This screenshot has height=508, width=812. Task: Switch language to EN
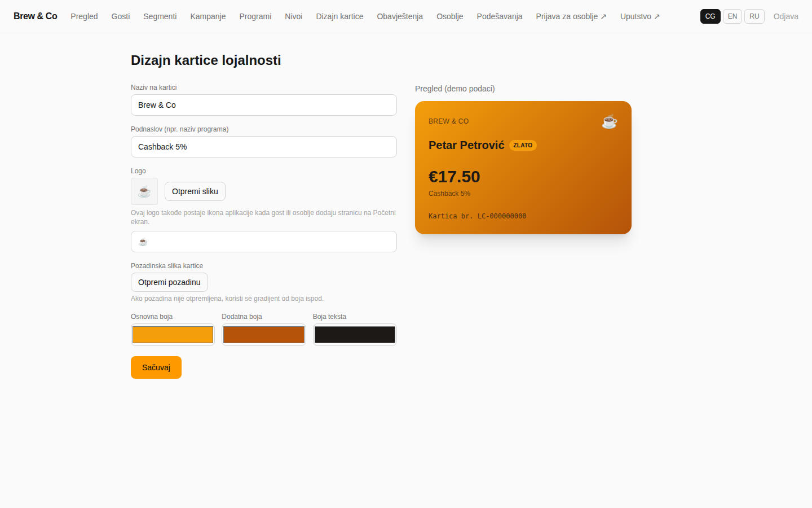[732, 16]
